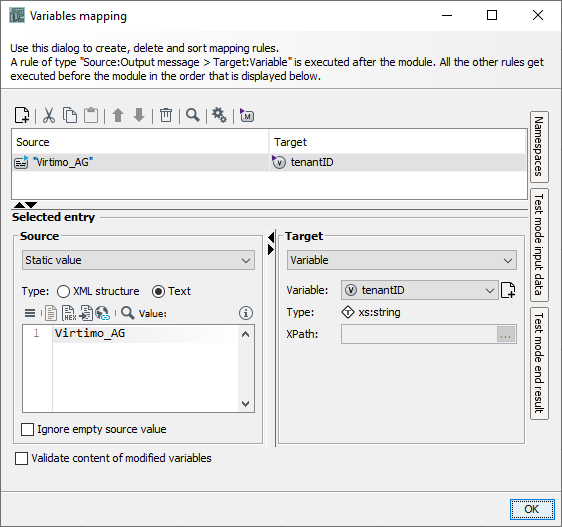Open the Test mode input data tab
The image size is (562, 527).
click(x=539, y=245)
